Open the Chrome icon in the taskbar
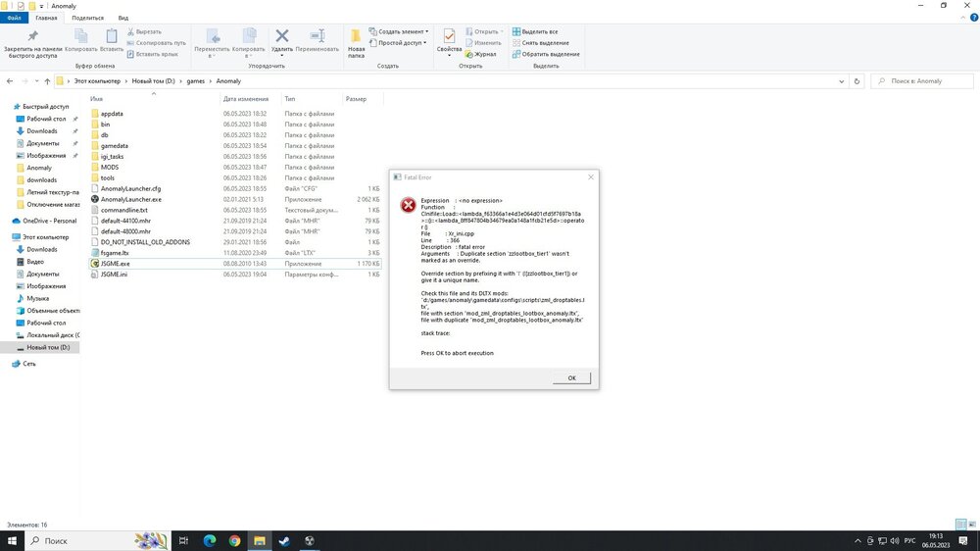This screenshot has width=980, height=551. (x=235, y=540)
